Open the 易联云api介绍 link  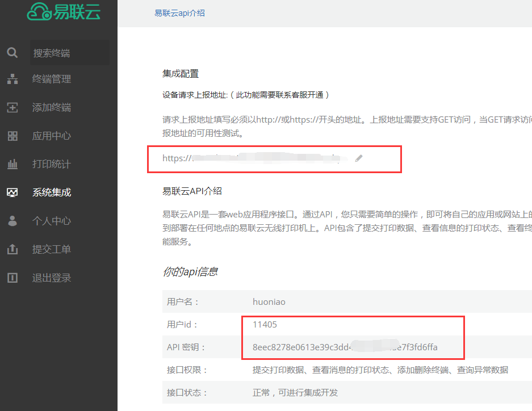click(x=179, y=13)
